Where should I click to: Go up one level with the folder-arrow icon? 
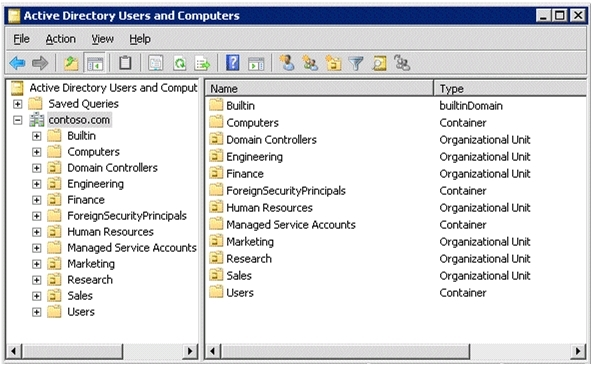[71, 63]
